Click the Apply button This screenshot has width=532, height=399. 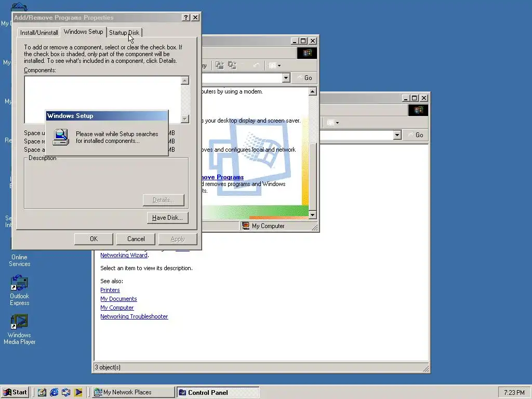click(178, 239)
